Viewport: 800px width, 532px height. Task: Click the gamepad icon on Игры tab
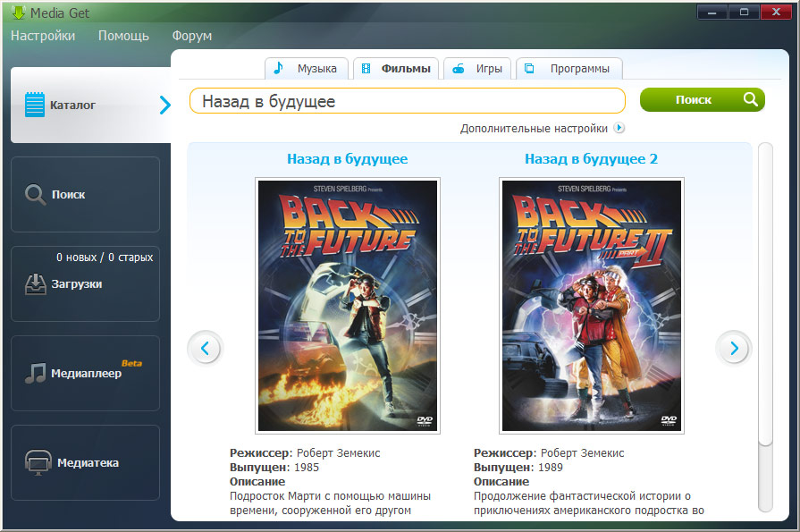(459, 69)
